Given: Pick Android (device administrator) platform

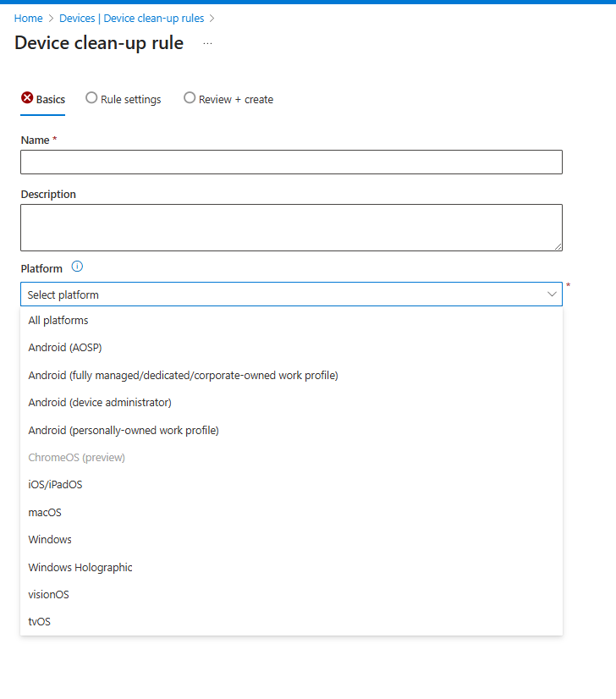Looking at the screenshot, I should 100,403.
